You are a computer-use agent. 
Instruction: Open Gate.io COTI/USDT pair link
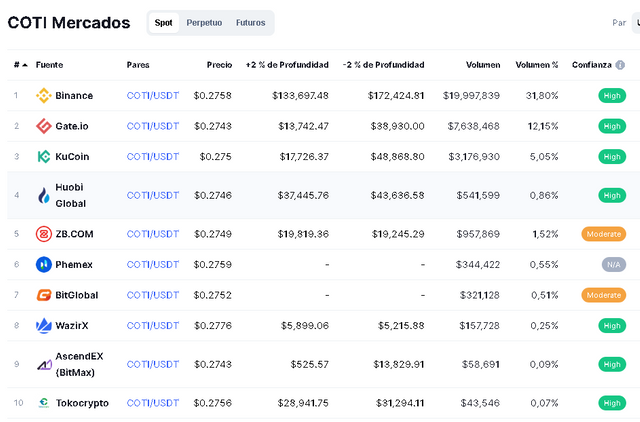point(153,126)
